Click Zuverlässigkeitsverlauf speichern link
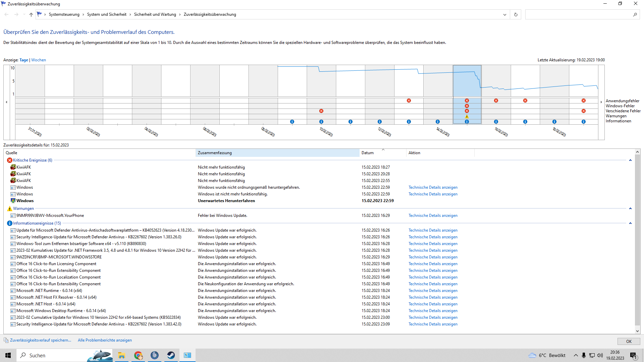Viewport: 644px width, 362px height. pos(40,340)
